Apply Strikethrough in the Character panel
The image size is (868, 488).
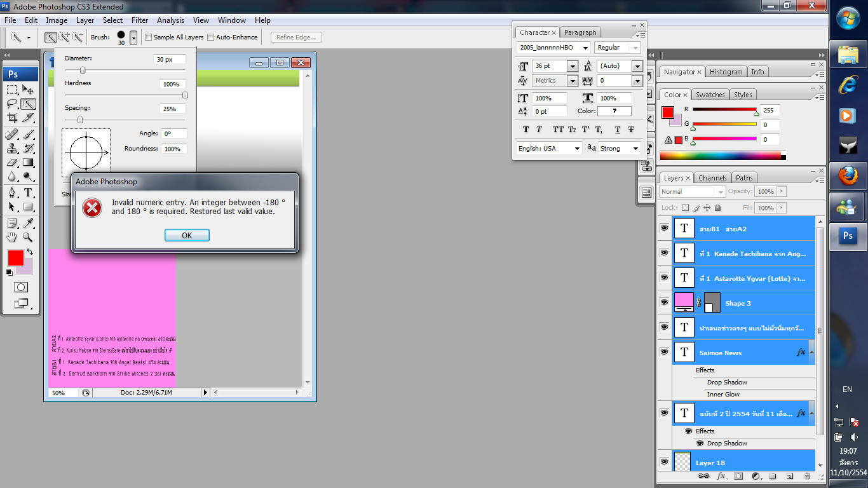631,130
